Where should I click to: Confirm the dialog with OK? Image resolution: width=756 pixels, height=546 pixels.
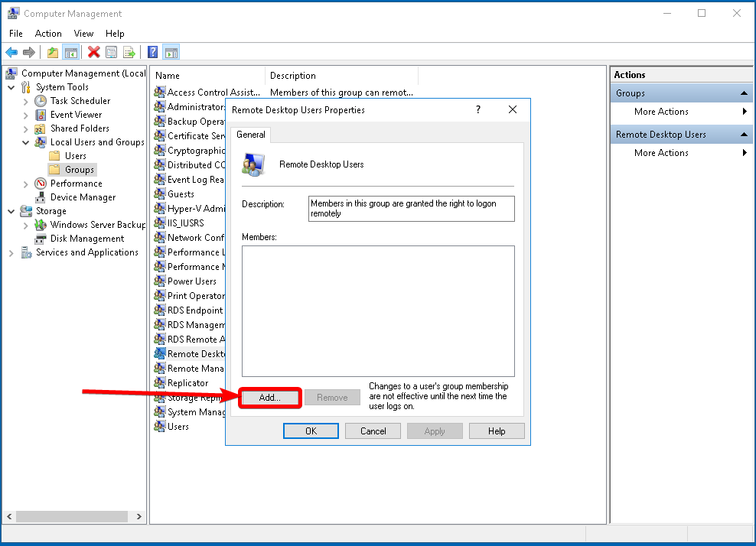click(x=311, y=431)
